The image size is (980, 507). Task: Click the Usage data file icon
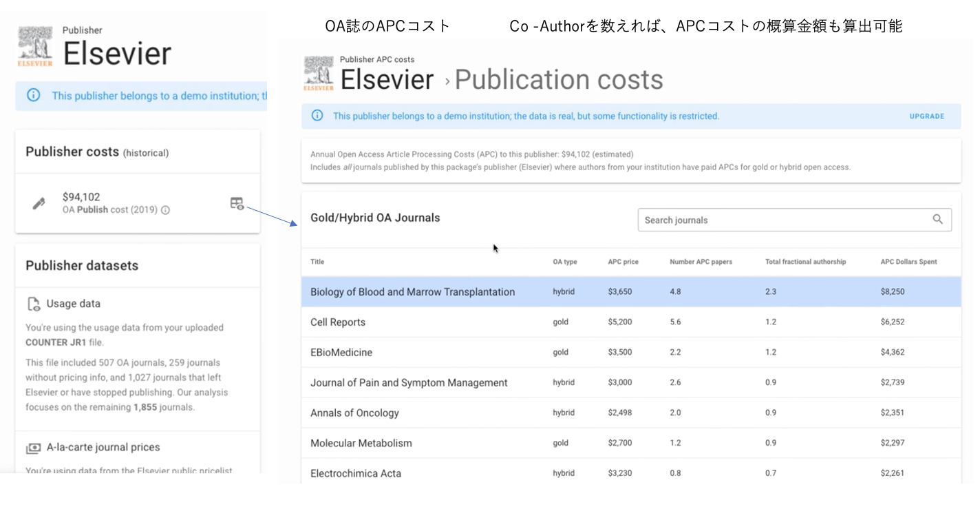point(33,304)
